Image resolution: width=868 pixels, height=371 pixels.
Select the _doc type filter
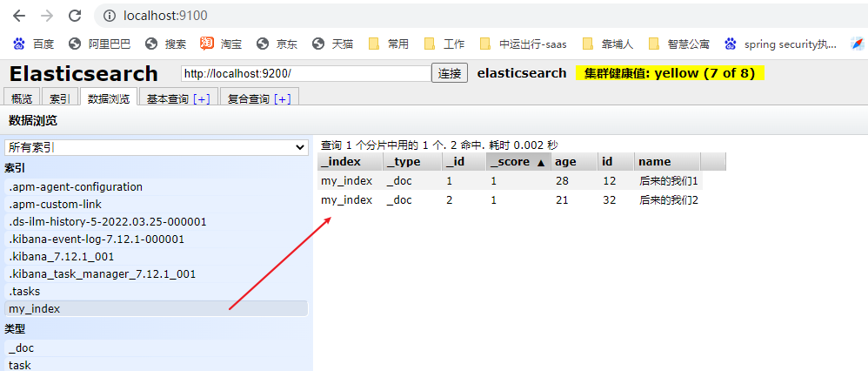point(156,348)
